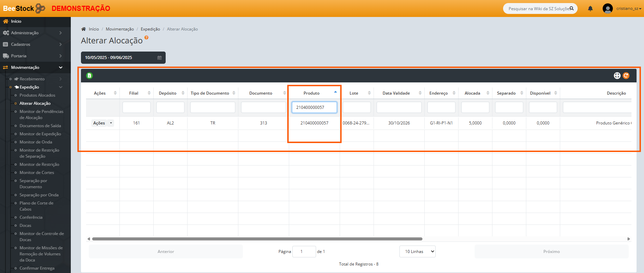Toggle sort on Alocada column
The image size is (644, 273).
coord(488,93)
